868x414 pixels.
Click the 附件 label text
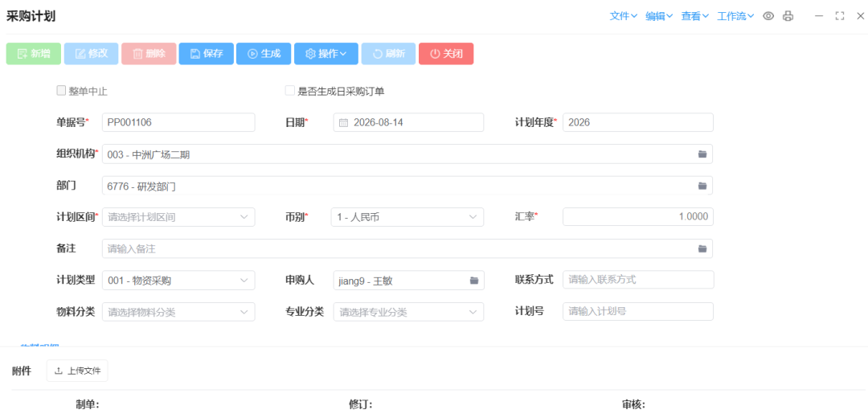(x=21, y=371)
